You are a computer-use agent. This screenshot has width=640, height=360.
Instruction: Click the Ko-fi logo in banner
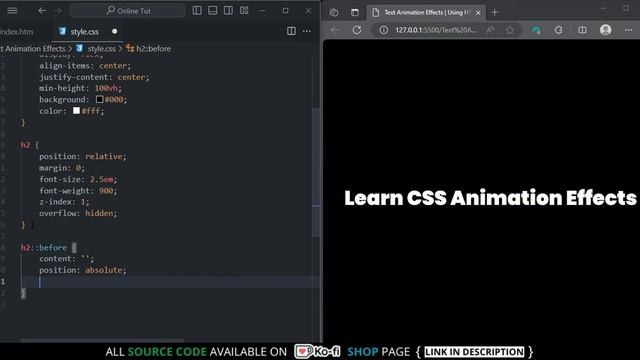click(x=318, y=351)
